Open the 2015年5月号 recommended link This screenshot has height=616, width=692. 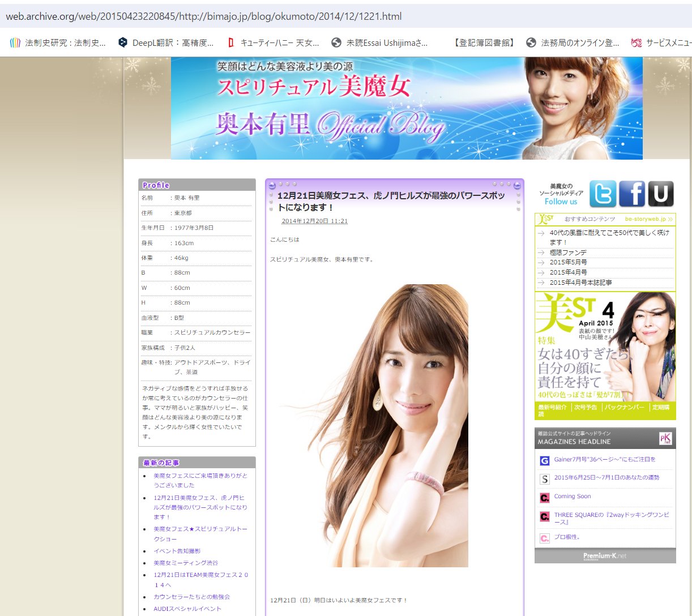[x=568, y=262]
